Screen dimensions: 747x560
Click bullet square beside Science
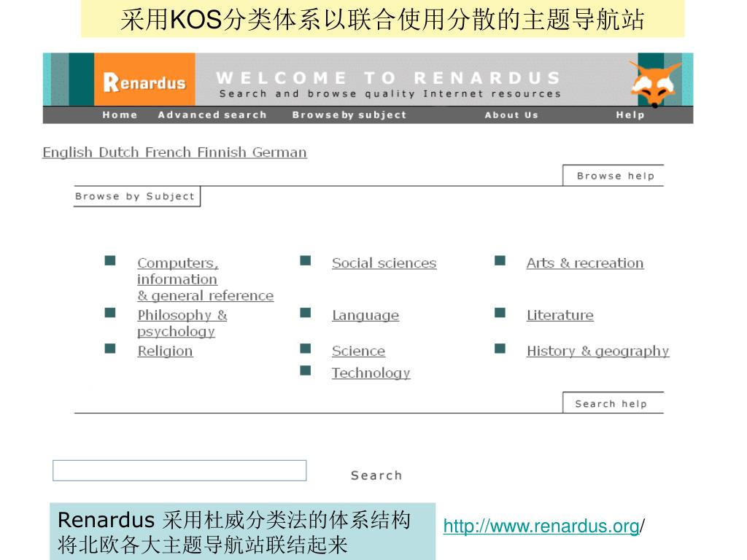click(x=306, y=348)
